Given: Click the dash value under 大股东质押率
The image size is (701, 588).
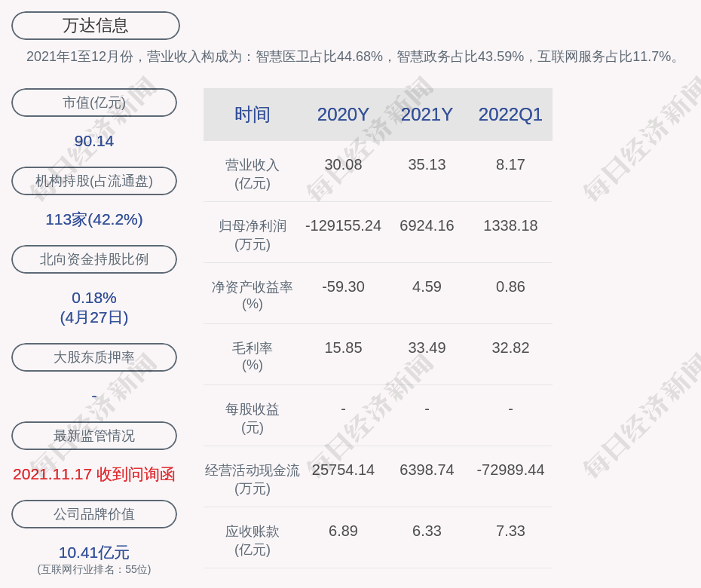Looking at the screenshot, I should (94, 396).
